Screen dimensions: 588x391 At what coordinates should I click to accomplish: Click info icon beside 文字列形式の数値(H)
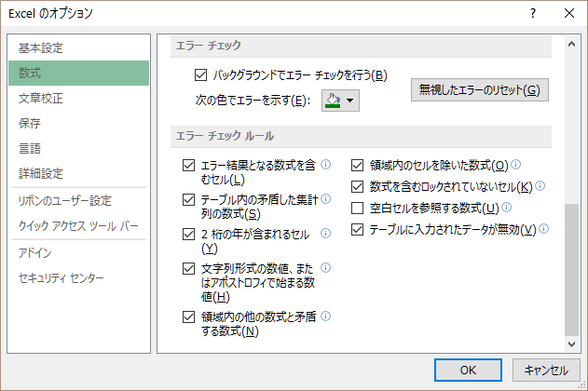(x=326, y=268)
